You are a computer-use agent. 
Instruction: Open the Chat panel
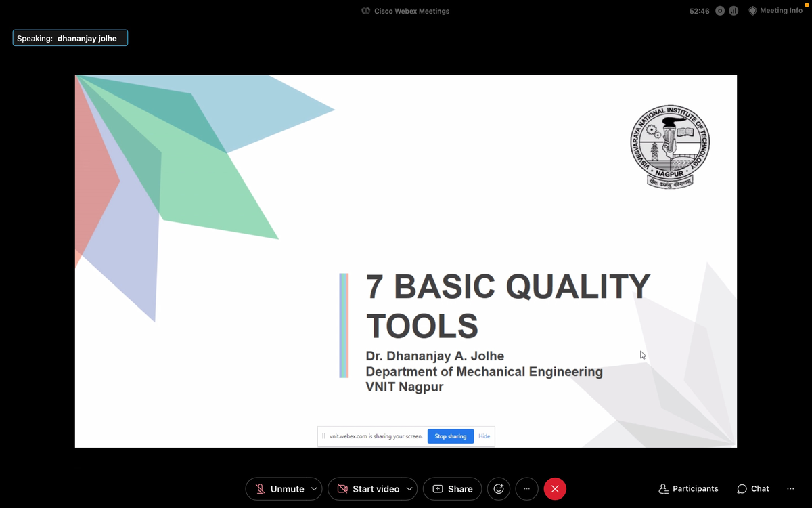[x=752, y=488]
